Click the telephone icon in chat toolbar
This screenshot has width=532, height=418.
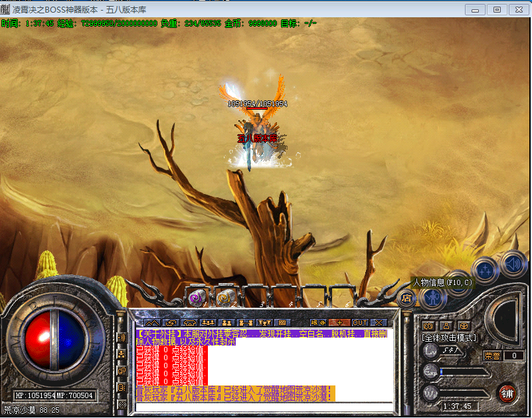pos(189,323)
